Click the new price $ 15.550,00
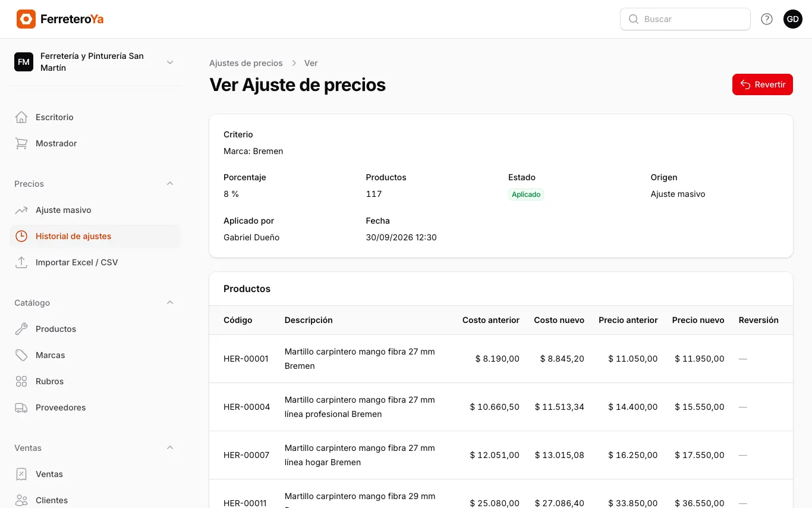Screen dimensions: 812x508 click(700, 407)
